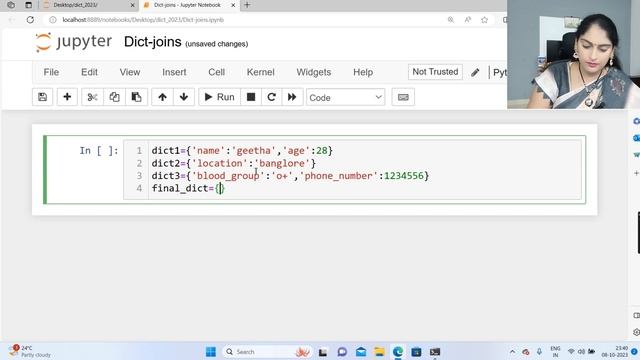
Task: Open the Chat taskbar icon
Action: [342, 352]
